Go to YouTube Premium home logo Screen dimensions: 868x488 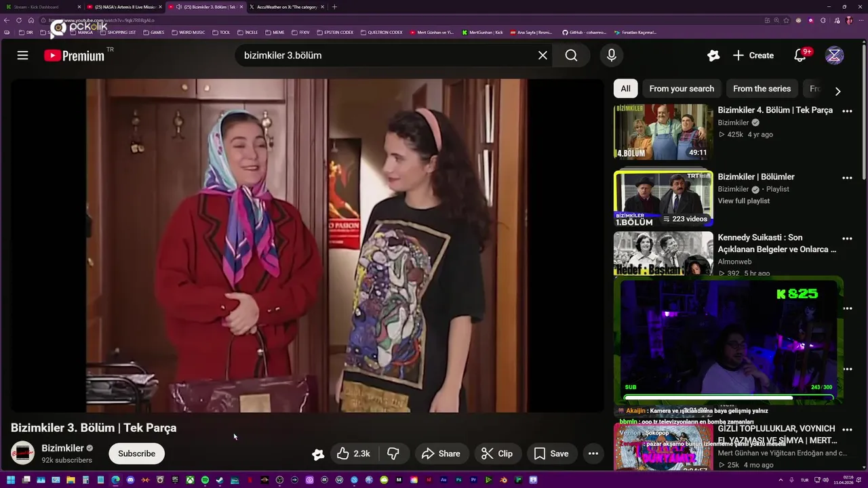[75, 56]
